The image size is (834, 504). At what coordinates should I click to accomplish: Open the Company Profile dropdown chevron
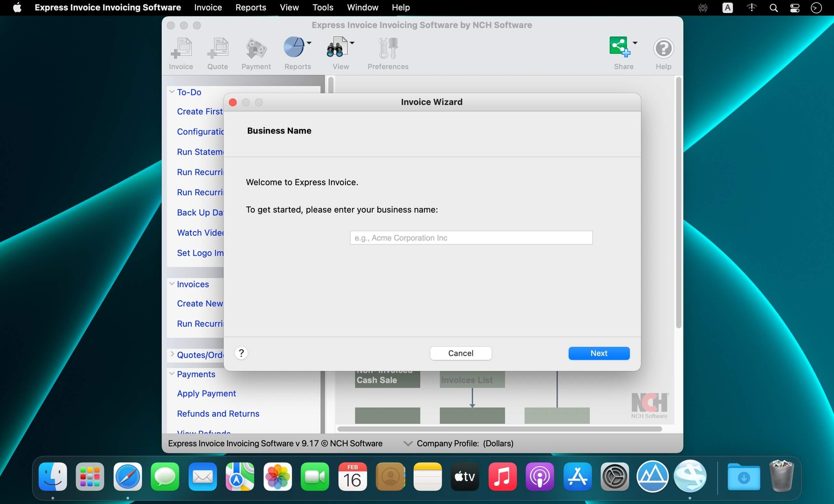point(408,443)
